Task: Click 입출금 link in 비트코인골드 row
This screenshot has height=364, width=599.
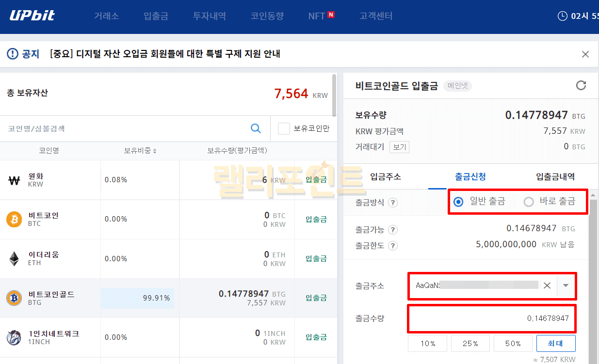Action: click(x=316, y=298)
